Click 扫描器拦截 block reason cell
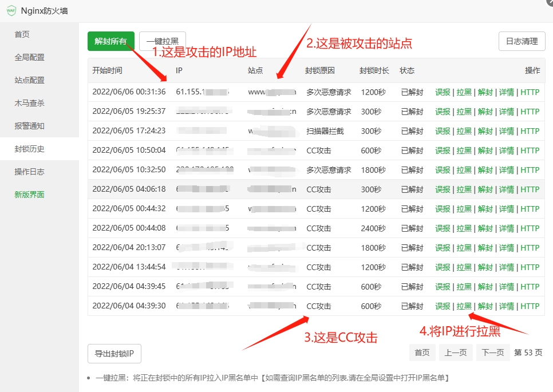Image resolution: width=553 pixels, height=392 pixels. pyautogui.click(x=325, y=131)
